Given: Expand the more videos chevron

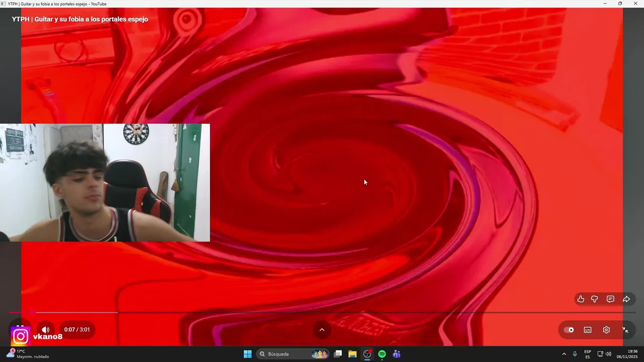Looking at the screenshot, I should pos(322,330).
